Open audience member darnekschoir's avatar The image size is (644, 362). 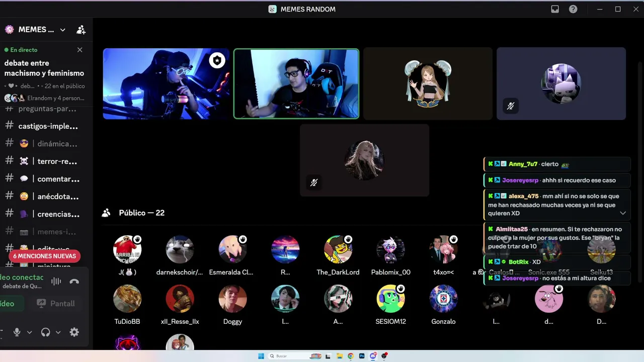(180, 249)
